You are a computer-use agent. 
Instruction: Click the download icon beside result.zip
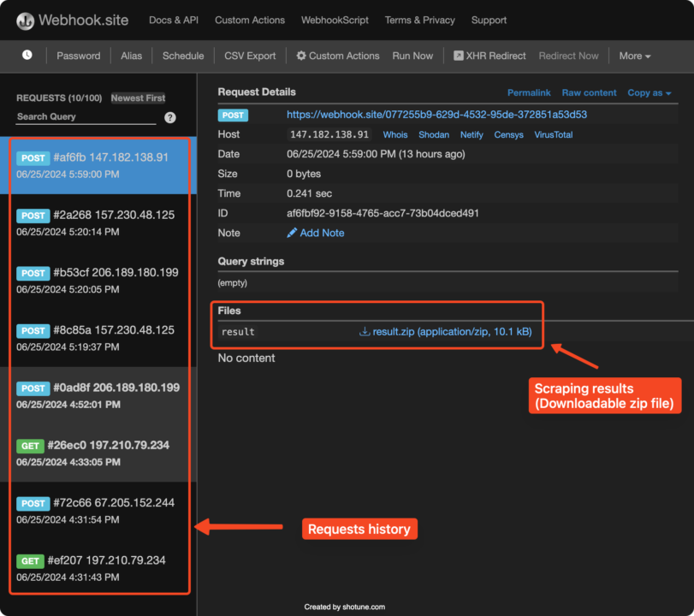point(365,332)
